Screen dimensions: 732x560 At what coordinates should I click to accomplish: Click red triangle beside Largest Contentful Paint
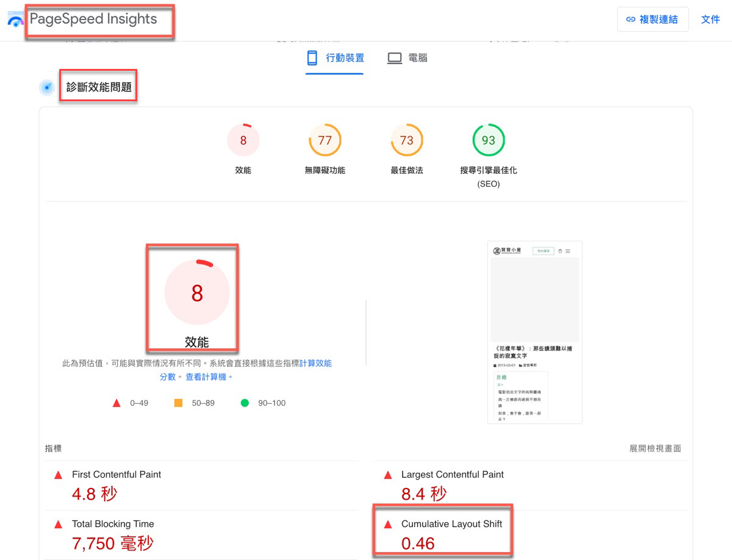(388, 475)
